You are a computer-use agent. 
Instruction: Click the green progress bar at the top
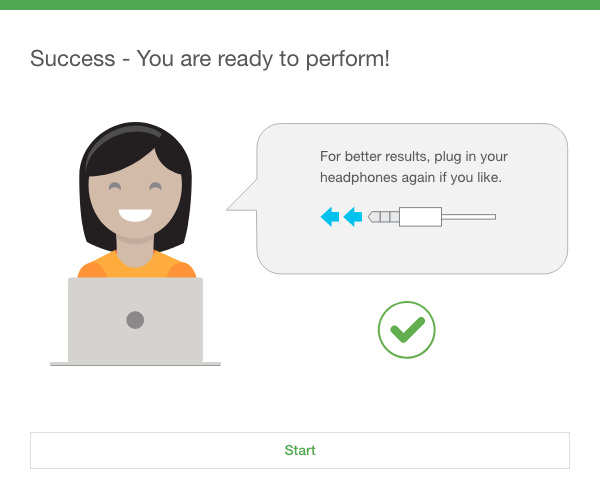pyautogui.click(x=300, y=5)
